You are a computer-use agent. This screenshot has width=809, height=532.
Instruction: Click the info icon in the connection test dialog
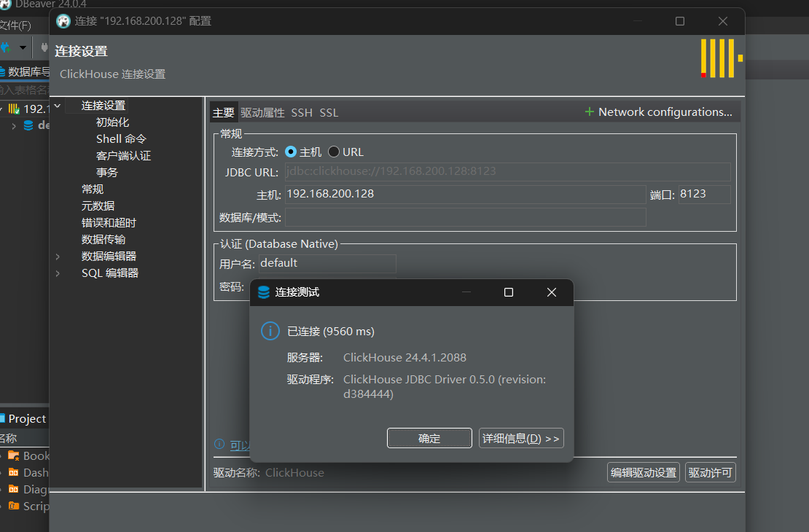coord(270,331)
